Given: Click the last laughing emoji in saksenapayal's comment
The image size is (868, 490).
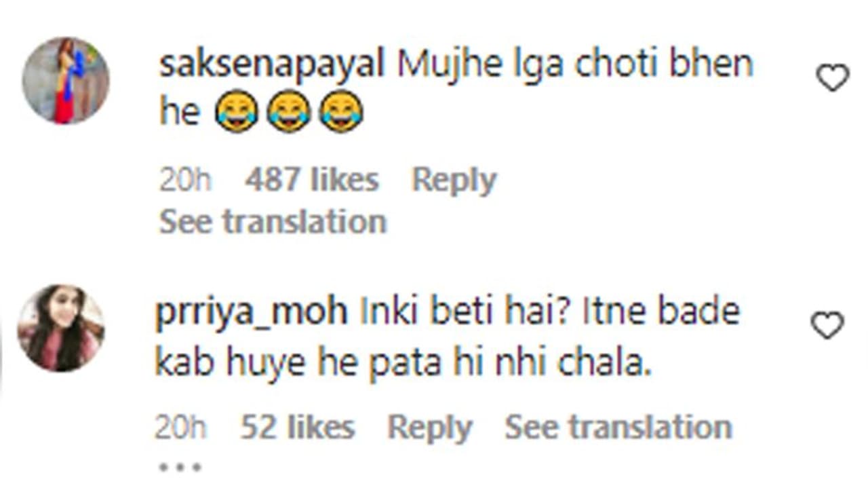Looking at the screenshot, I should [x=342, y=113].
